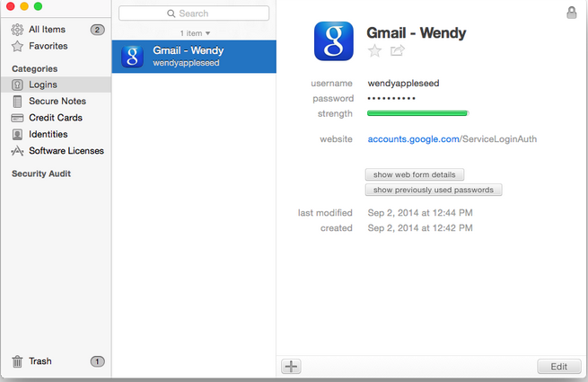The width and height of the screenshot is (588, 382).
Task: Click the Trash count badge 1
Action: [97, 361]
